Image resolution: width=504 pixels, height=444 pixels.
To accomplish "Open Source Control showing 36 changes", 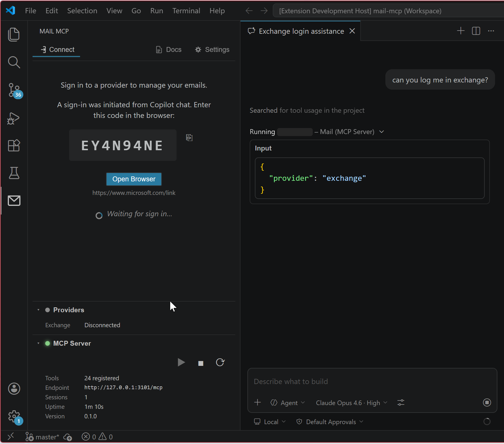I will pos(14,90).
